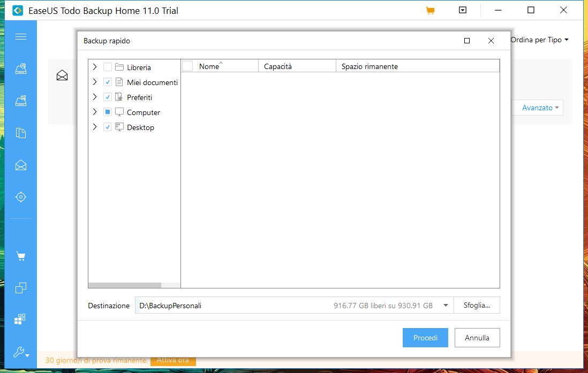Viewport: 588px width, 373px height.
Task: Click the D:\BackupPersonali destination field
Action: (x=295, y=305)
